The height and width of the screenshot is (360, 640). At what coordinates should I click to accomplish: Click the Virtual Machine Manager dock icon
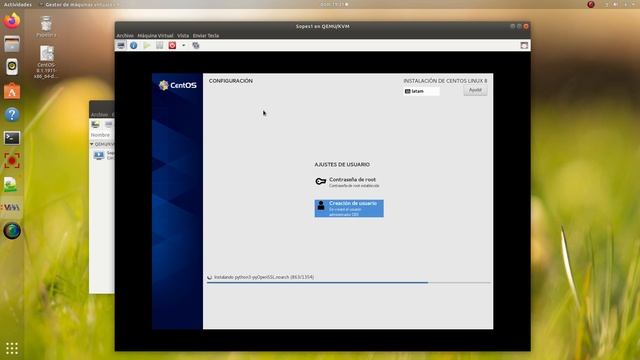click(x=11, y=207)
